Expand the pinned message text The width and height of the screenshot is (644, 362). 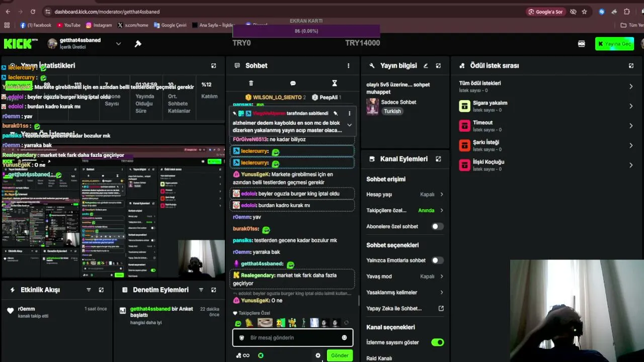[349, 125]
